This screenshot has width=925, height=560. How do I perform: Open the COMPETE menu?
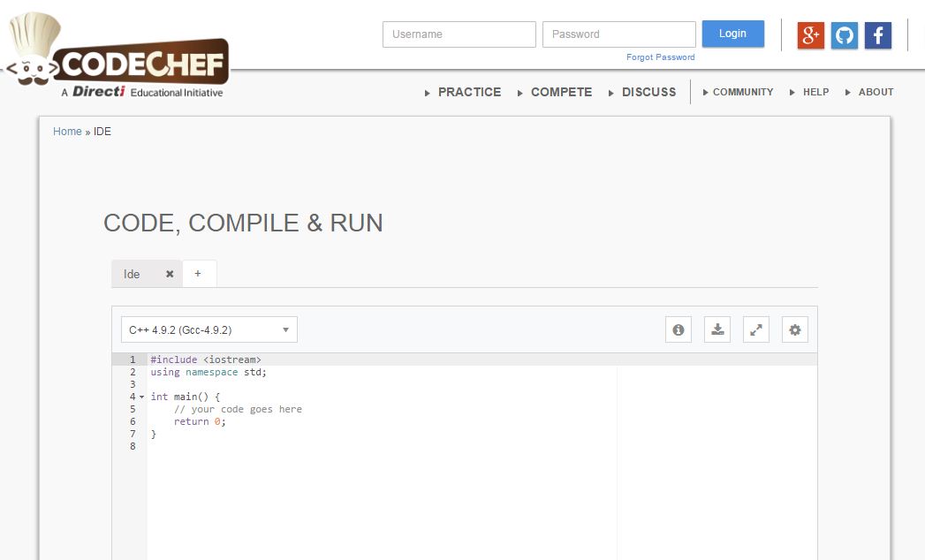pyautogui.click(x=561, y=92)
